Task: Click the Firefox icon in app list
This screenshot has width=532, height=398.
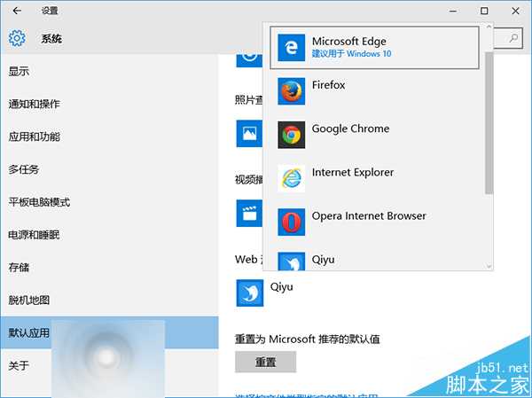Action: [291, 91]
